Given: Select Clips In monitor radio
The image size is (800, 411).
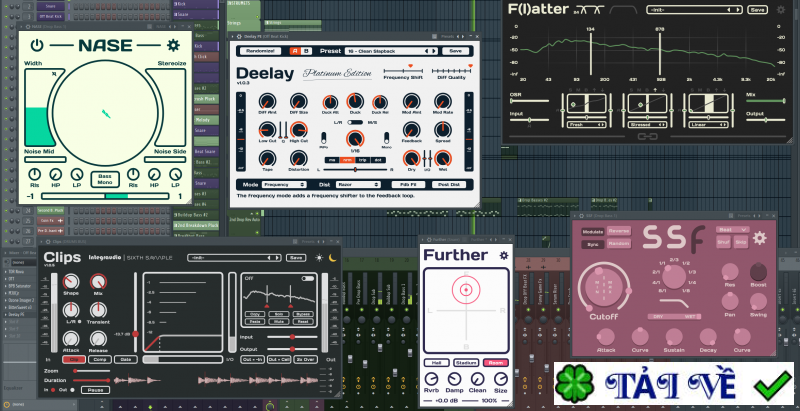Looking at the screenshot, I should coord(53,390).
